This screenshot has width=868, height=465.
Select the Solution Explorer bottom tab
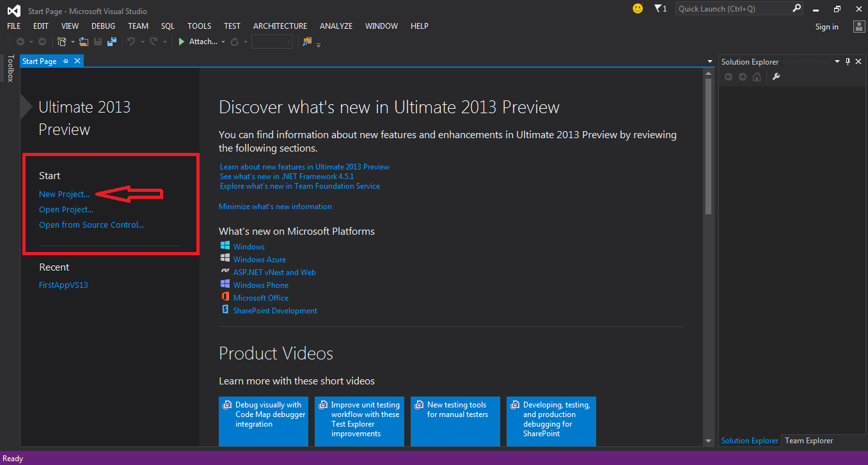(750, 441)
